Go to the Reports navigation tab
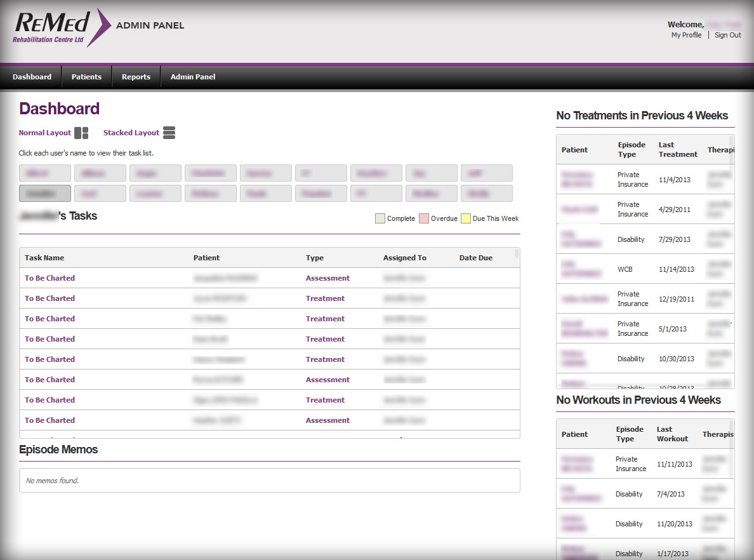The width and height of the screenshot is (754, 560). point(136,77)
